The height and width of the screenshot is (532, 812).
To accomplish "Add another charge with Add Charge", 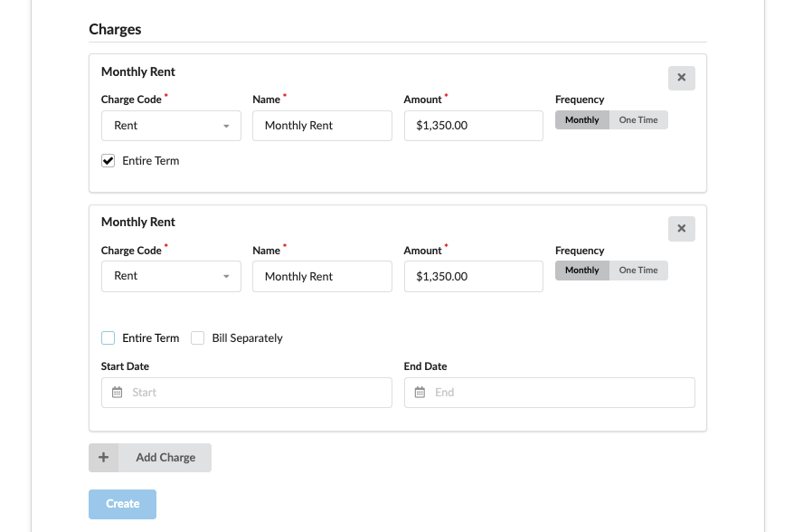I will [x=150, y=458].
